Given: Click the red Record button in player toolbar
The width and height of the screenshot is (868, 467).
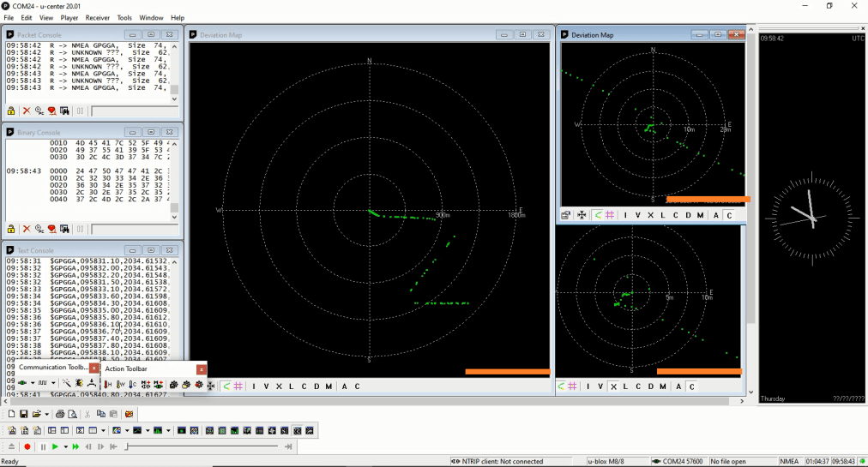Looking at the screenshot, I should tap(27, 446).
